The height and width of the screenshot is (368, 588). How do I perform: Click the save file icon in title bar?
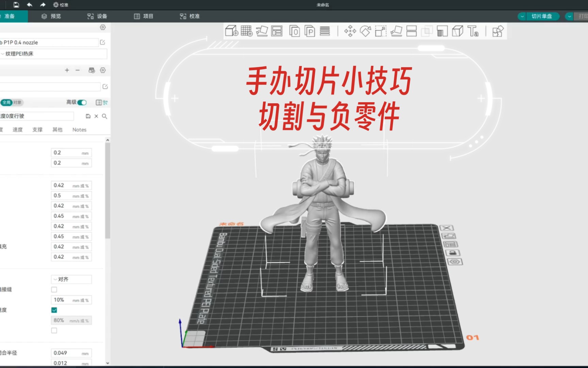tap(16, 5)
